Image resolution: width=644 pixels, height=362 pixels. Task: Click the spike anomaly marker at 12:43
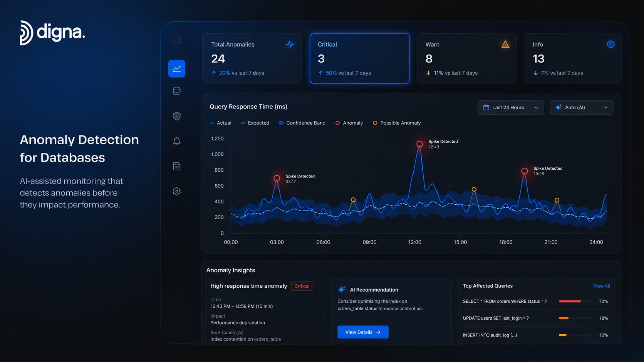(419, 144)
